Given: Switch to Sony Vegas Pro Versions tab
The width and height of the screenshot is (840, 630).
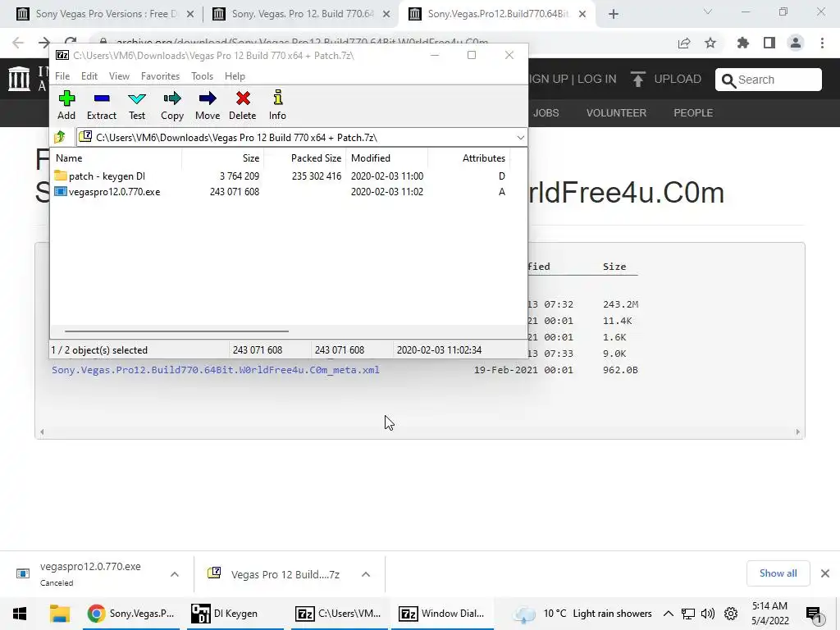Looking at the screenshot, I should [106, 14].
